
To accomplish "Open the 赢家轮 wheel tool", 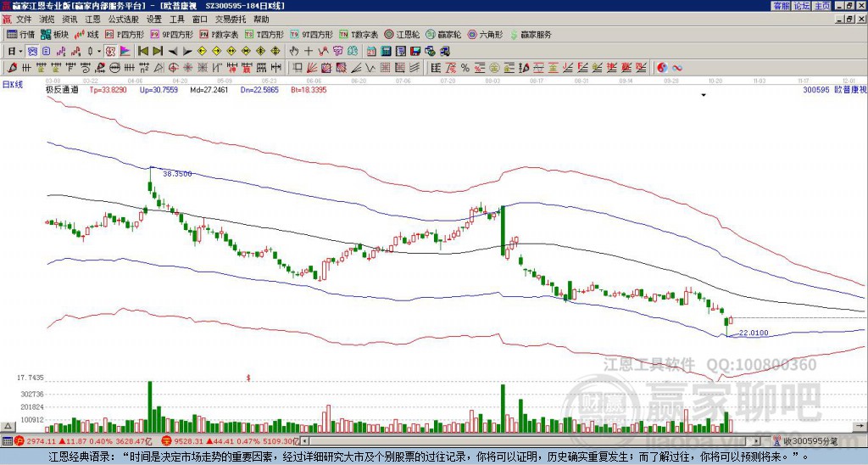I will [443, 34].
